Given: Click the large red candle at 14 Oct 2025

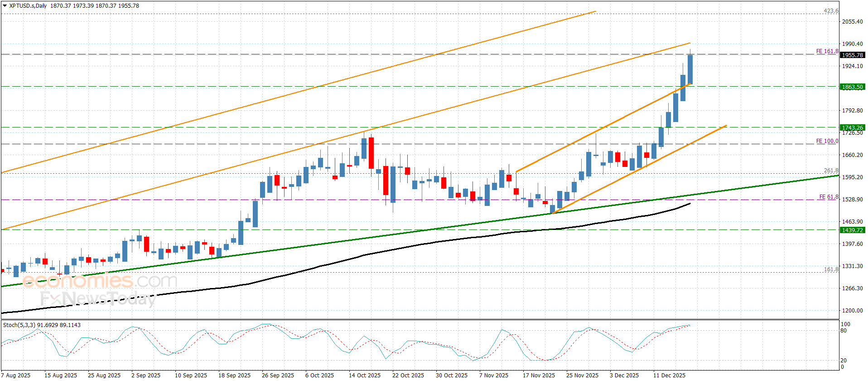Looking at the screenshot, I should (x=371, y=153).
